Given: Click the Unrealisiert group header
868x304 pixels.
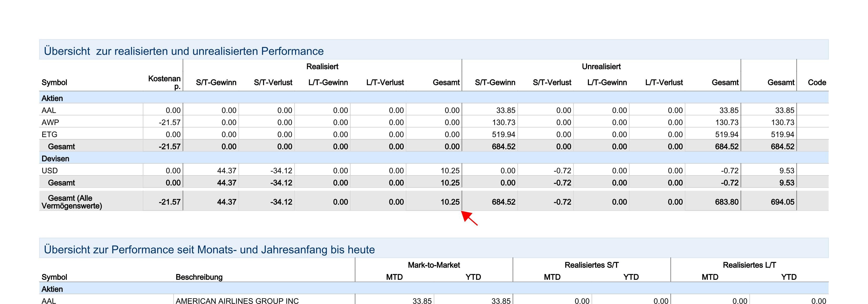Looking at the screenshot, I should (x=601, y=66).
